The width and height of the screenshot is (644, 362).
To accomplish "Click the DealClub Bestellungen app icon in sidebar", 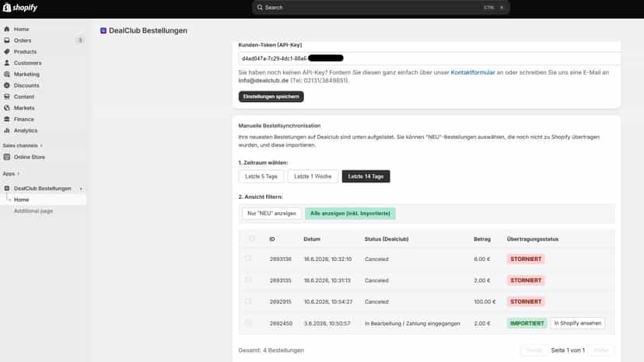I will click(6, 189).
